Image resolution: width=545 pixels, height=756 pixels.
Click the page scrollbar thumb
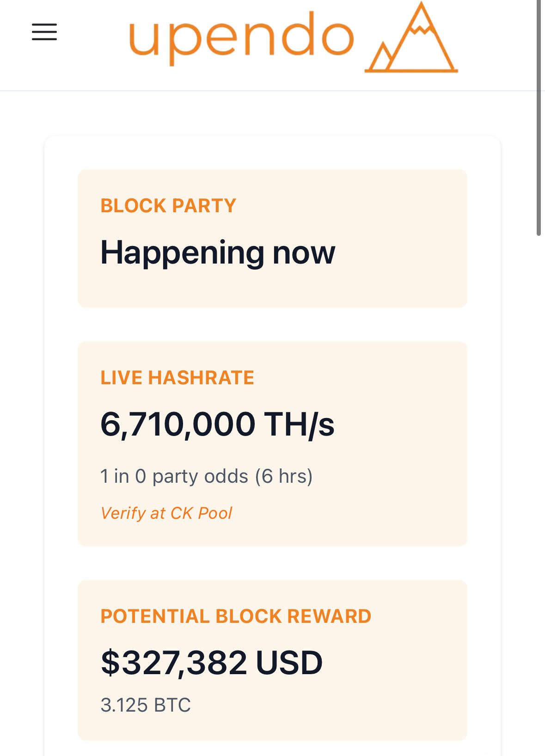click(539, 118)
